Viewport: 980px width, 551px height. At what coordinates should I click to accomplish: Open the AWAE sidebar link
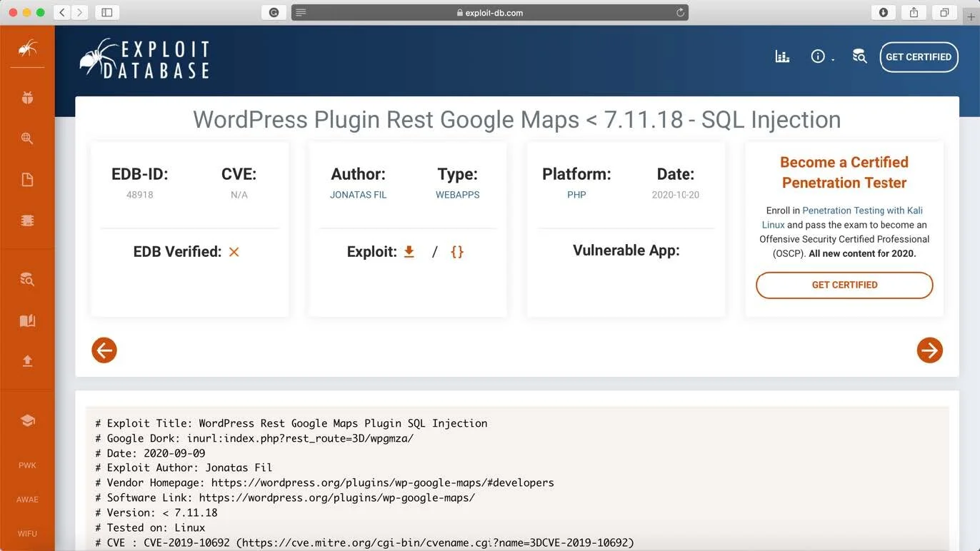[27, 500]
